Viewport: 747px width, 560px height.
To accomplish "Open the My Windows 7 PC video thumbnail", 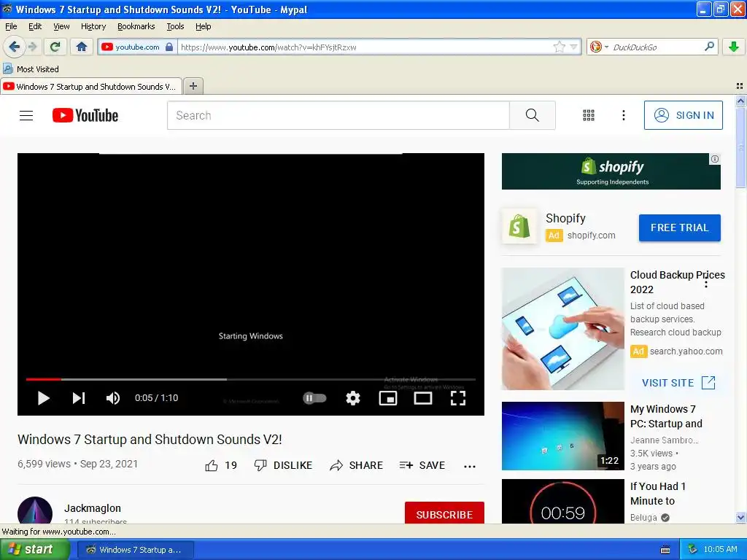I will pos(562,436).
